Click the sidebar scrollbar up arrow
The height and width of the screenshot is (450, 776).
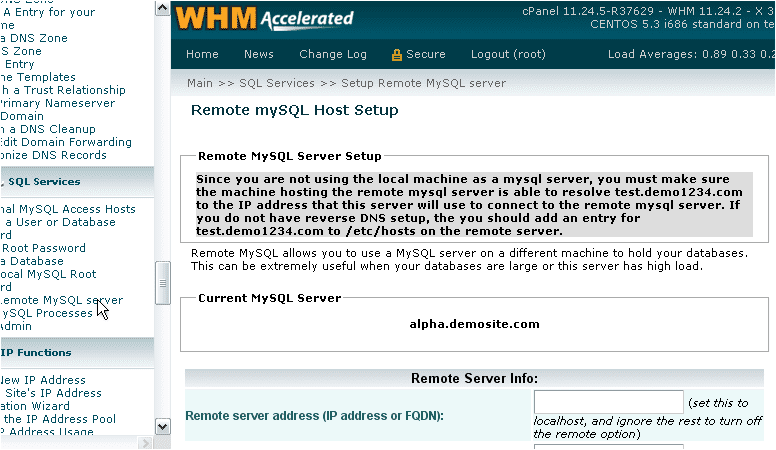pyautogui.click(x=163, y=9)
